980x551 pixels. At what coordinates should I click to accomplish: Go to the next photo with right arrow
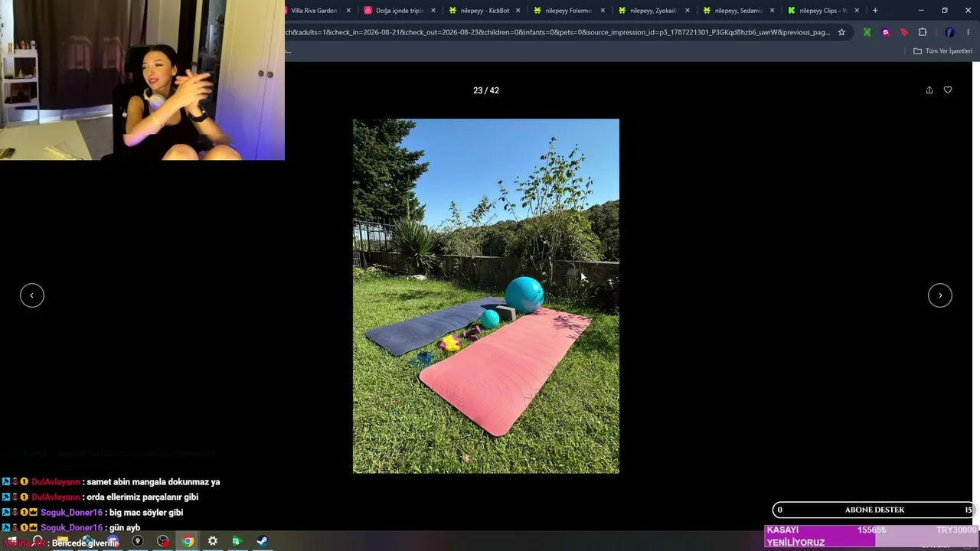point(940,295)
